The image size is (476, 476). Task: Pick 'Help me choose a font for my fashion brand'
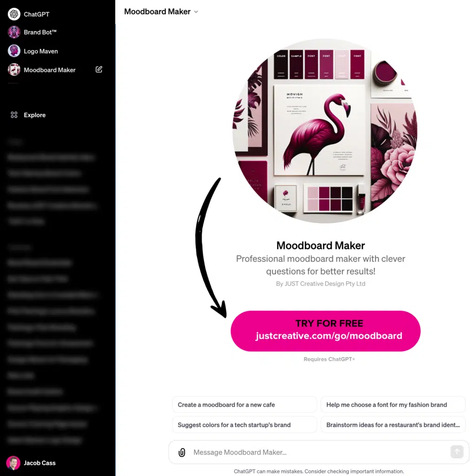[x=393, y=405]
